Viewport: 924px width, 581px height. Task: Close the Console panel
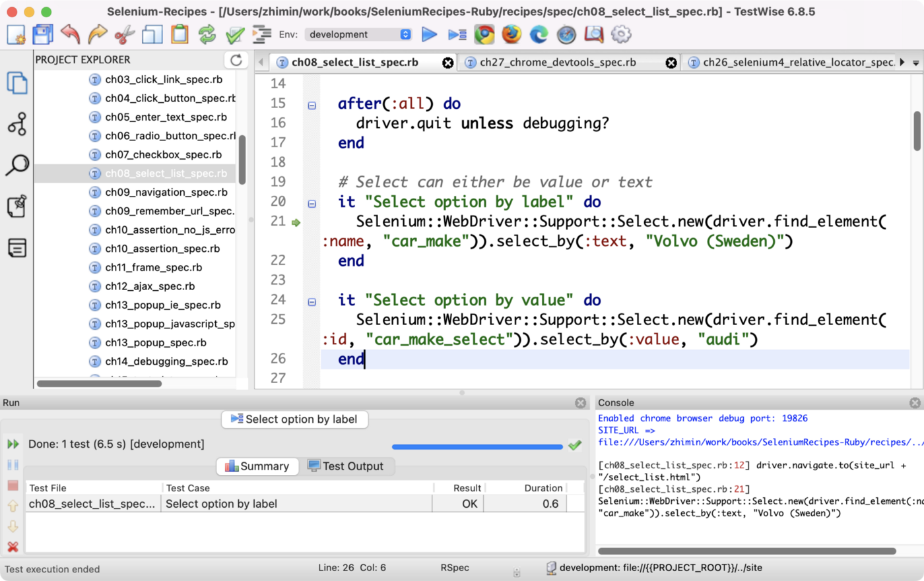(915, 403)
